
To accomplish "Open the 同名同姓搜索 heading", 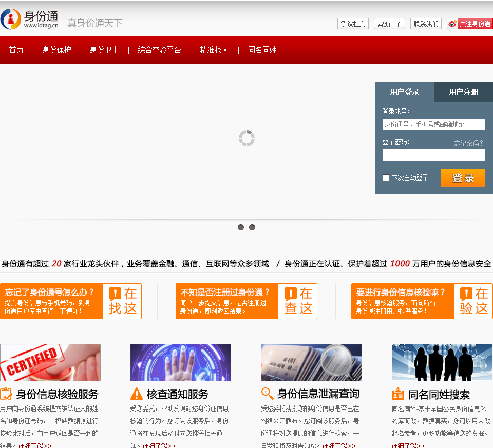I will click(439, 395).
